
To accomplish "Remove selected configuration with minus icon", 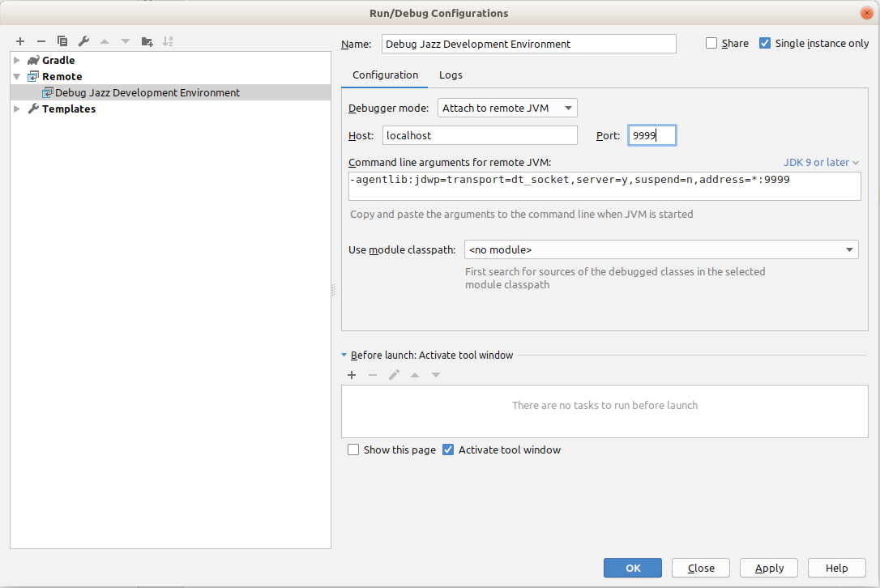I will tap(41, 41).
